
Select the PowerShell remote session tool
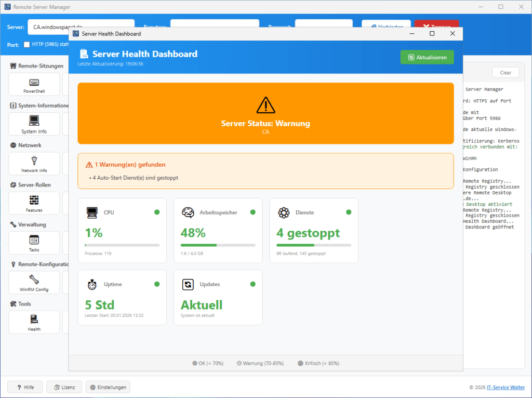click(x=33, y=84)
